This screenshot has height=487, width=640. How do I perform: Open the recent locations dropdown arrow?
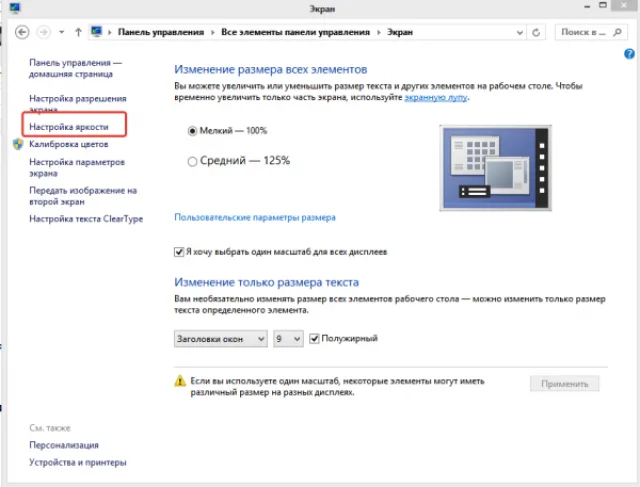pyautogui.click(x=61, y=32)
